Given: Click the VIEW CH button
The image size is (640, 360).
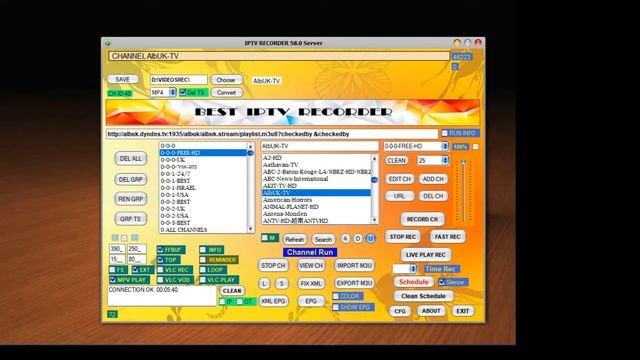Looking at the screenshot, I should point(311,266).
